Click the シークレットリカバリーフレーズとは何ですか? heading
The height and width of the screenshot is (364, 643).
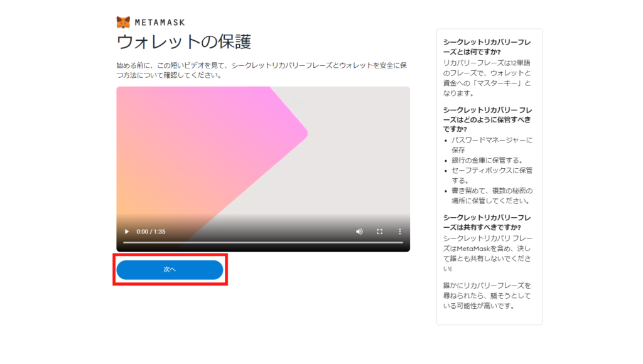487,47
